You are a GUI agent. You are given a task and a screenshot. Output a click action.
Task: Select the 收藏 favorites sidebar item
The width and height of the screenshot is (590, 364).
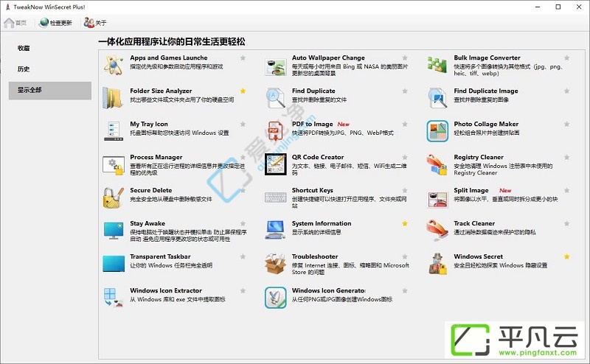tap(50, 48)
